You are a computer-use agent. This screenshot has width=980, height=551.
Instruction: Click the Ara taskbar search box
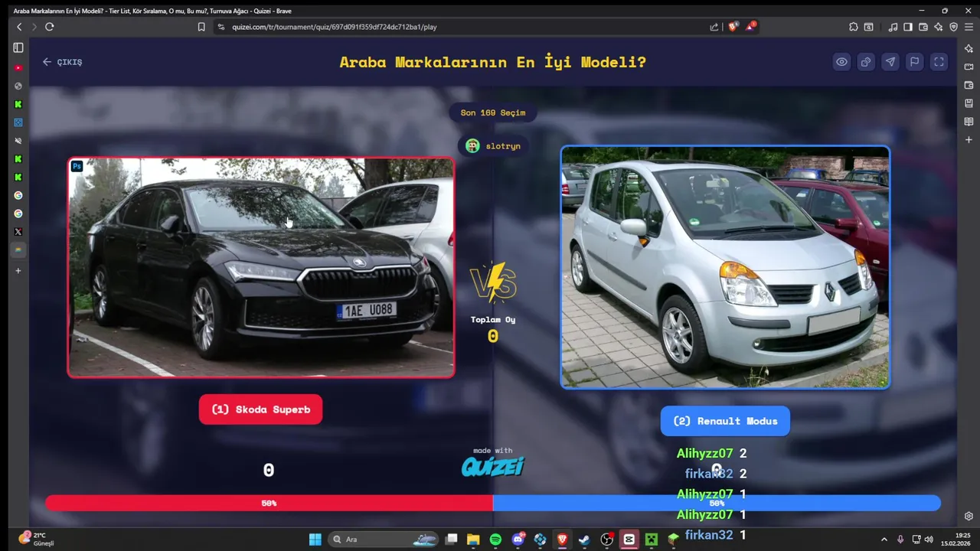pyautogui.click(x=384, y=540)
